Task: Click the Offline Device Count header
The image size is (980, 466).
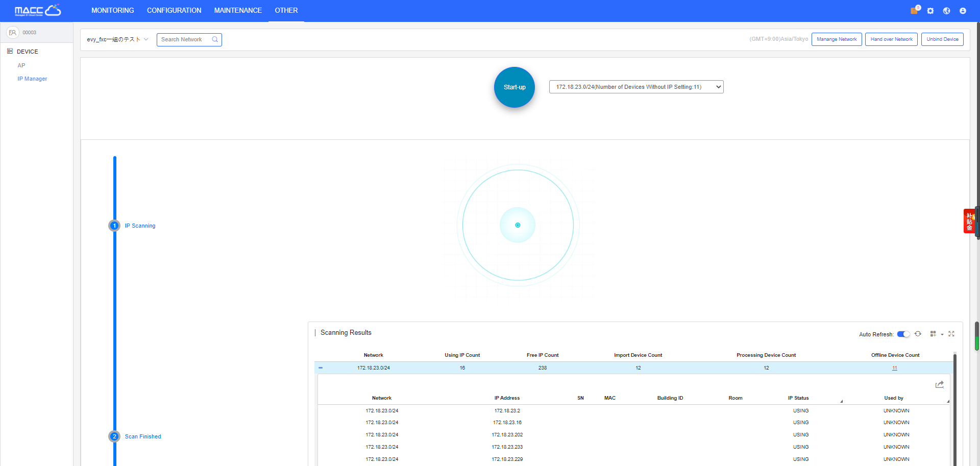Action: [895, 355]
